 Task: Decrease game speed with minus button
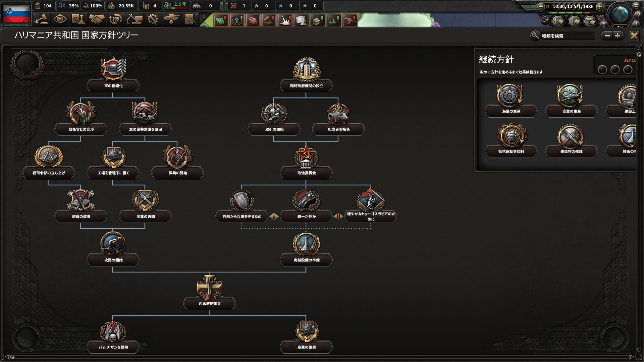[541, 6]
